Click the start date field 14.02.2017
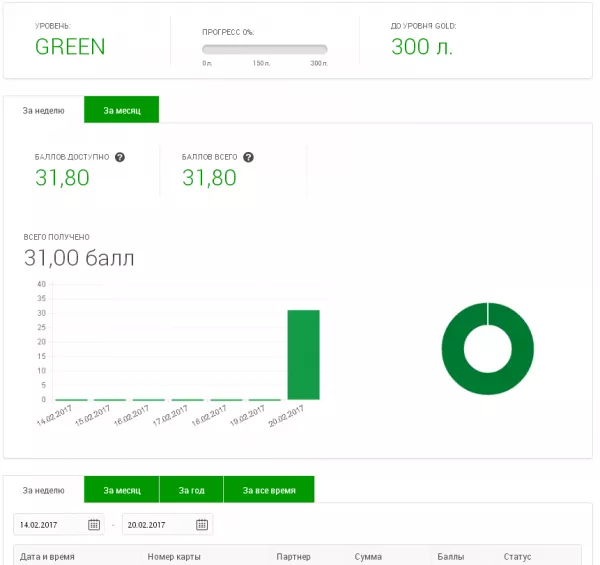 (50, 524)
